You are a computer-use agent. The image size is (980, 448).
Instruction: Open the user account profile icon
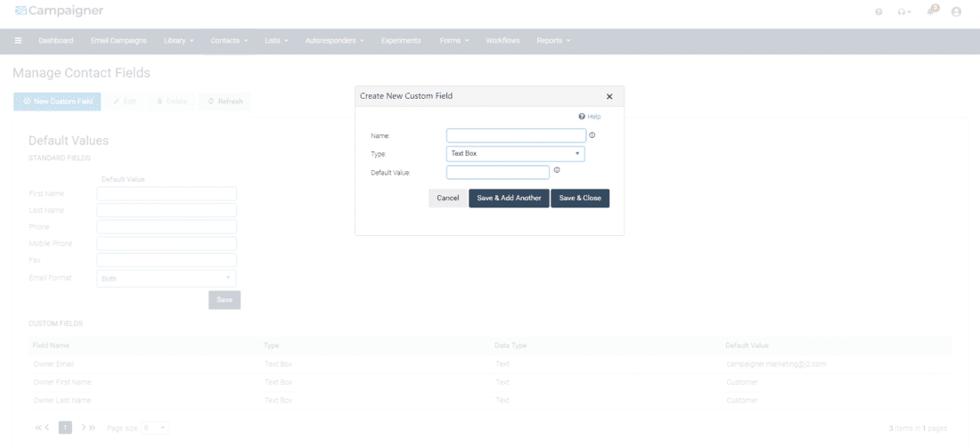click(x=957, y=12)
